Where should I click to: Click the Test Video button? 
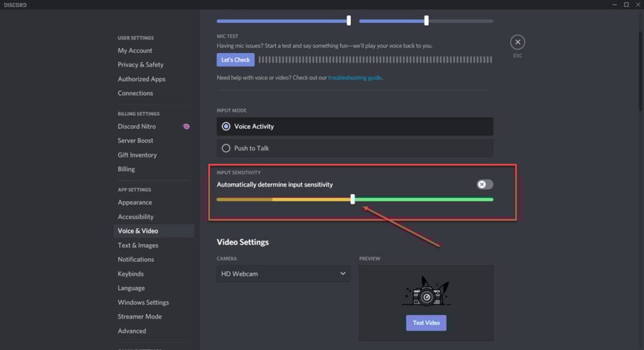[426, 323]
